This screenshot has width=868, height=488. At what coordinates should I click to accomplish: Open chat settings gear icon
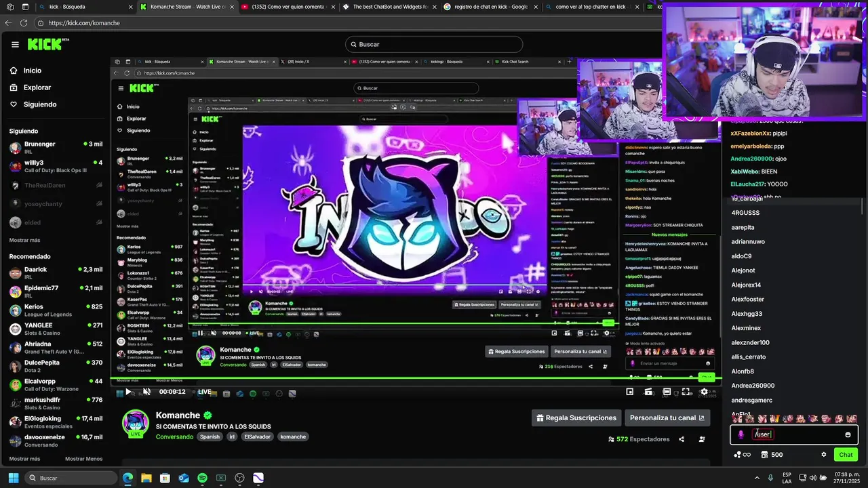pyautogui.click(x=824, y=455)
